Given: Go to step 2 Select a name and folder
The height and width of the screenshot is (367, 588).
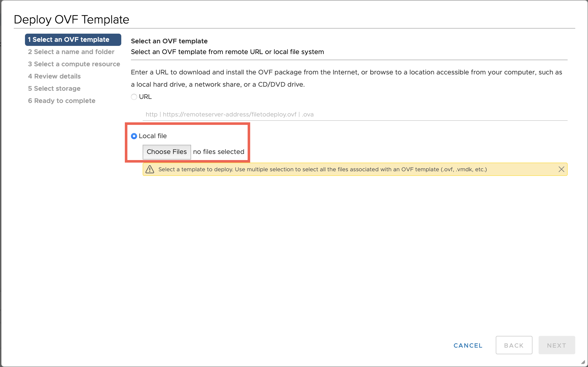Looking at the screenshot, I should point(71,52).
